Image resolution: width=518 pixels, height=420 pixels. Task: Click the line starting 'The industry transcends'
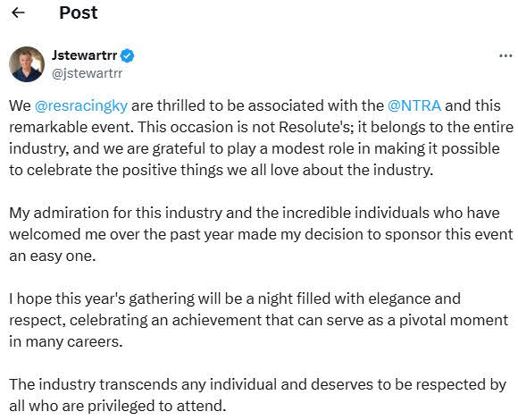pos(257,385)
